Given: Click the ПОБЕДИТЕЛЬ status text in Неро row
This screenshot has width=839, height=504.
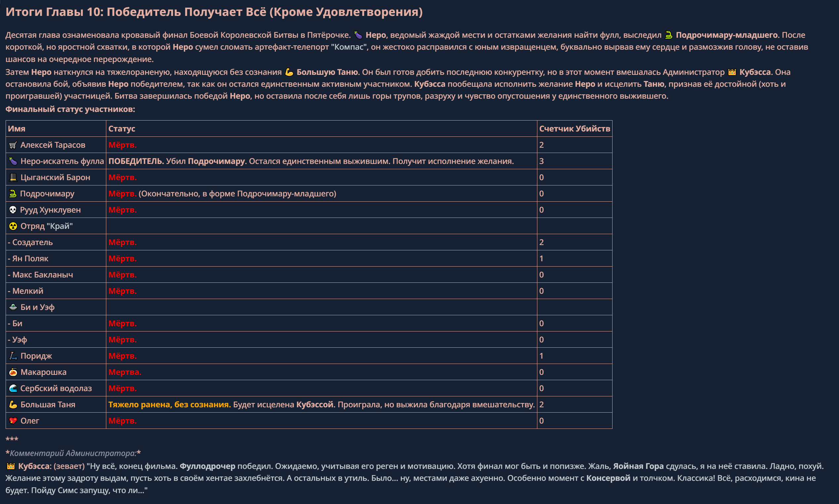Looking at the screenshot, I should (136, 161).
